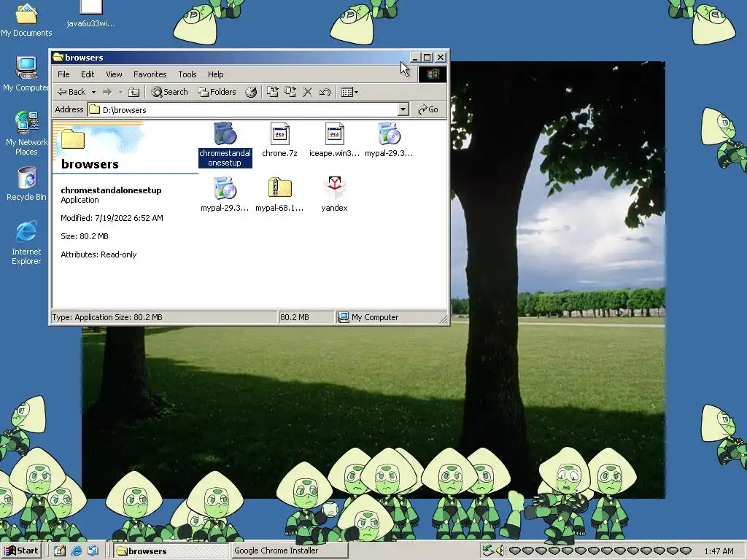This screenshot has width=747, height=560.
Task: Select My Documents desktop icon
Action: pyautogui.click(x=26, y=20)
